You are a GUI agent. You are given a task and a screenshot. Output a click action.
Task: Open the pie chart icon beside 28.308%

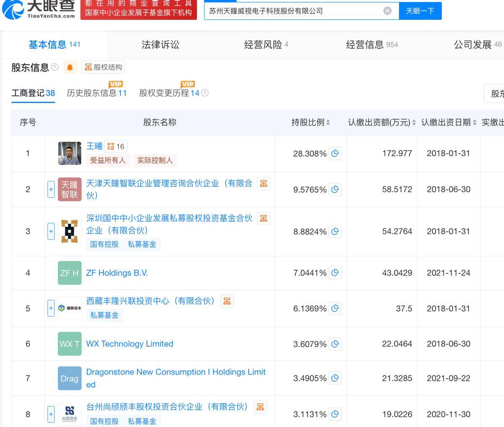coord(335,154)
